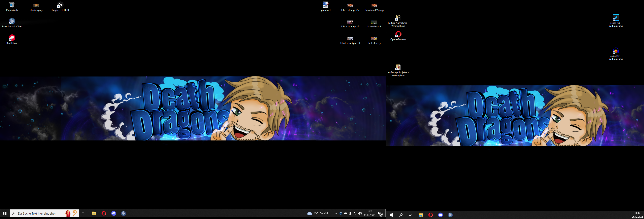Select the Logitech G HUB shortcut

click(x=60, y=6)
